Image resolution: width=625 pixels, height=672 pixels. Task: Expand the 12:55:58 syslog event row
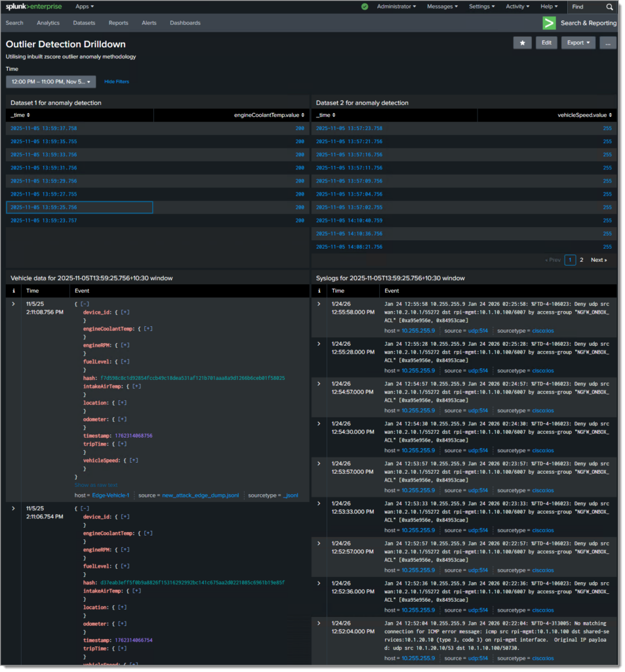click(319, 304)
